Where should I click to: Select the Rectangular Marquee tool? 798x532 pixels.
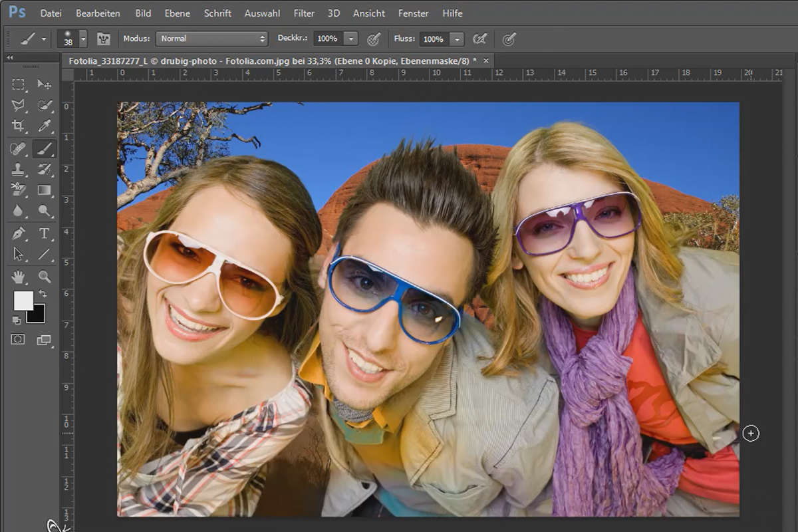[x=18, y=84]
